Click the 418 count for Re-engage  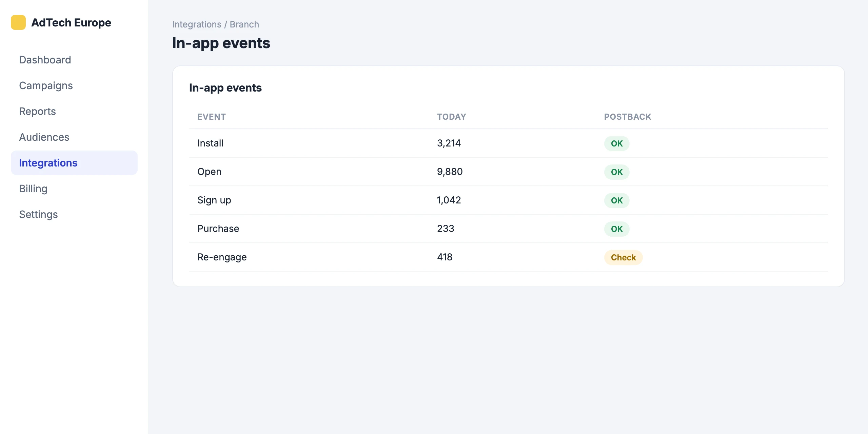point(445,257)
